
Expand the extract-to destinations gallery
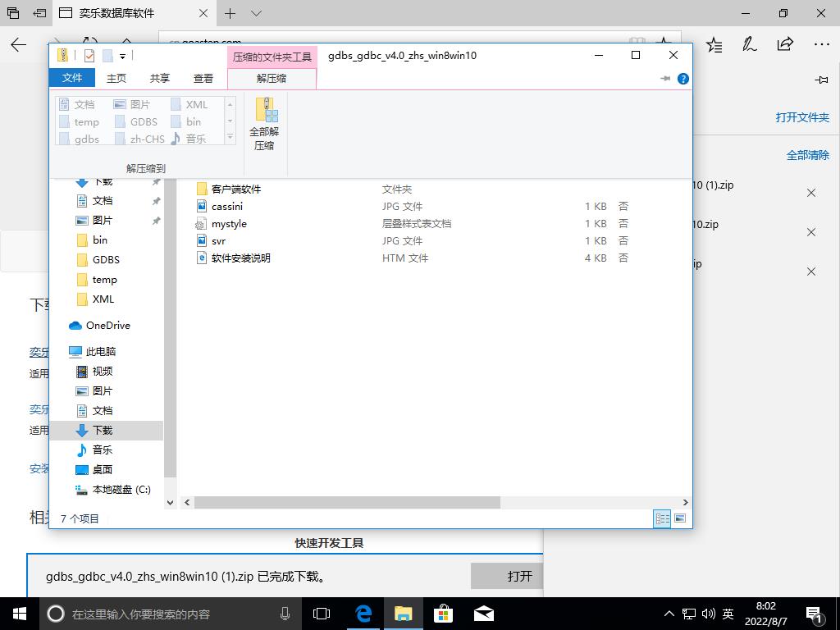231,138
